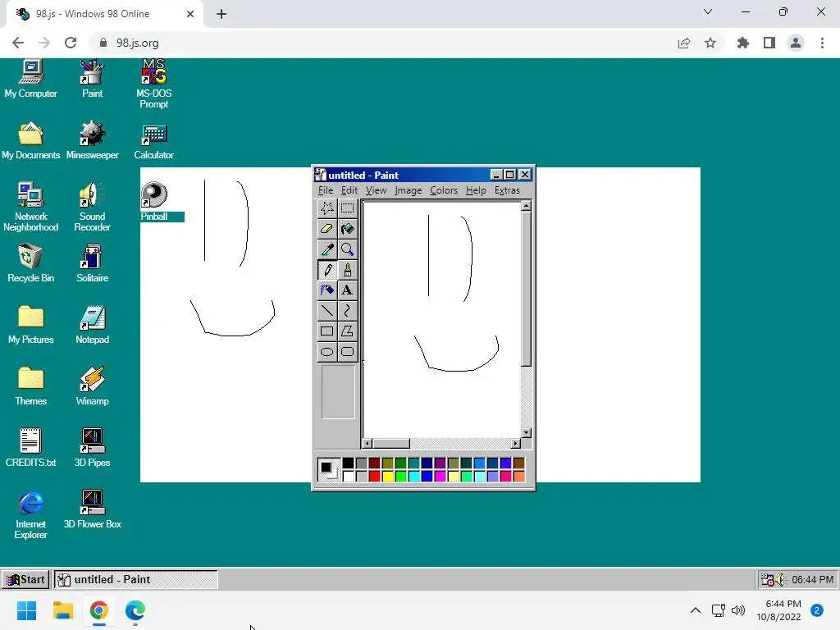840x630 pixels.
Task: Pick the Rounded Rectangle tool
Action: (347, 352)
